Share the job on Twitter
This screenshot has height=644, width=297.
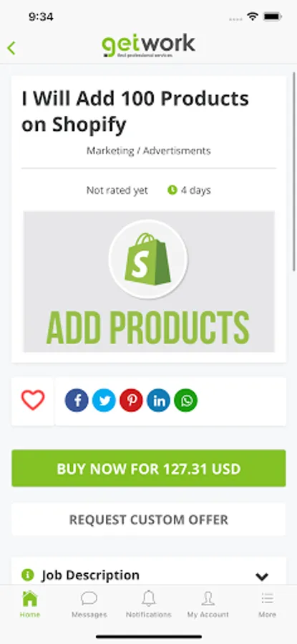click(x=104, y=401)
